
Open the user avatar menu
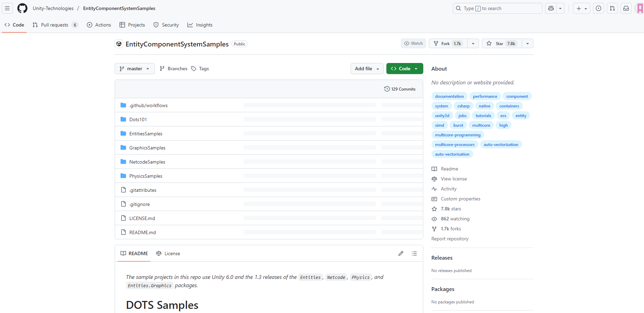click(640, 8)
